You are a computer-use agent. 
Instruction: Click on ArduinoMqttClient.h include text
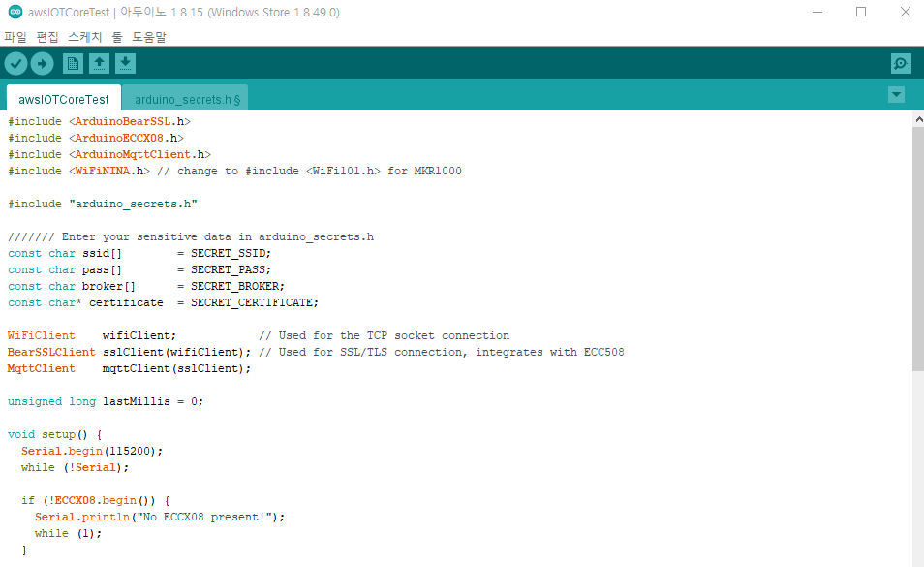[139, 154]
